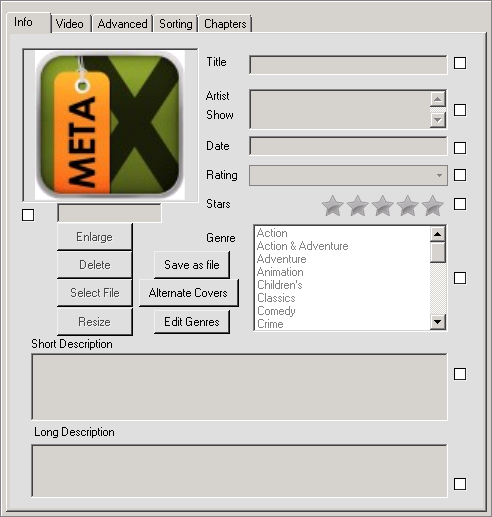Toggle the checkbox next to Stars
This screenshot has height=517, width=492.
[460, 204]
